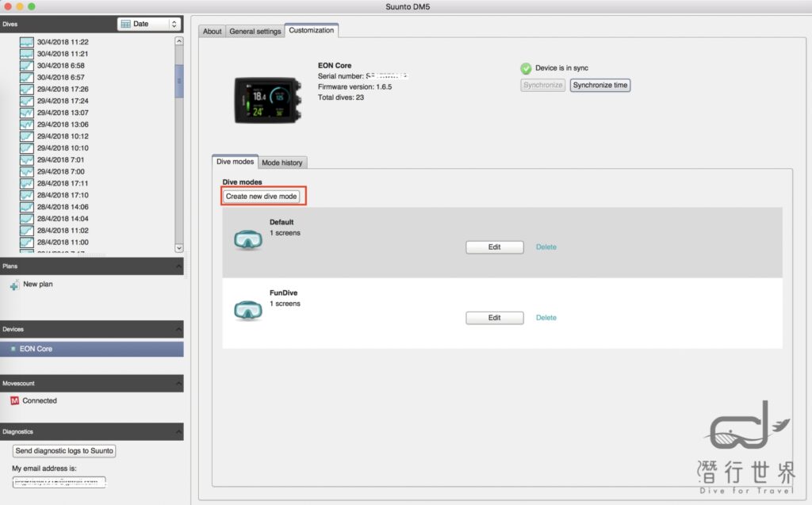Viewport: 812px width, 505px height.
Task: Click the red close window button
Action: tap(8, 6)
